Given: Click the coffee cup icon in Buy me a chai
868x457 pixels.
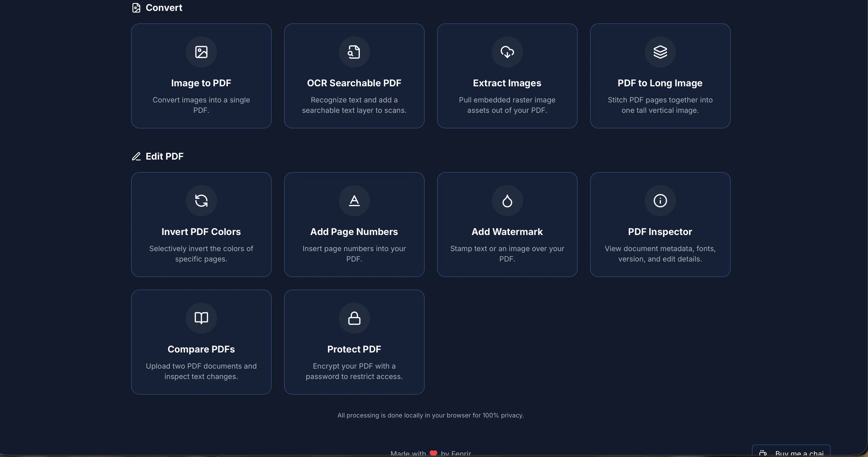Looking at the screenshot, I should [x=763, y=453].
